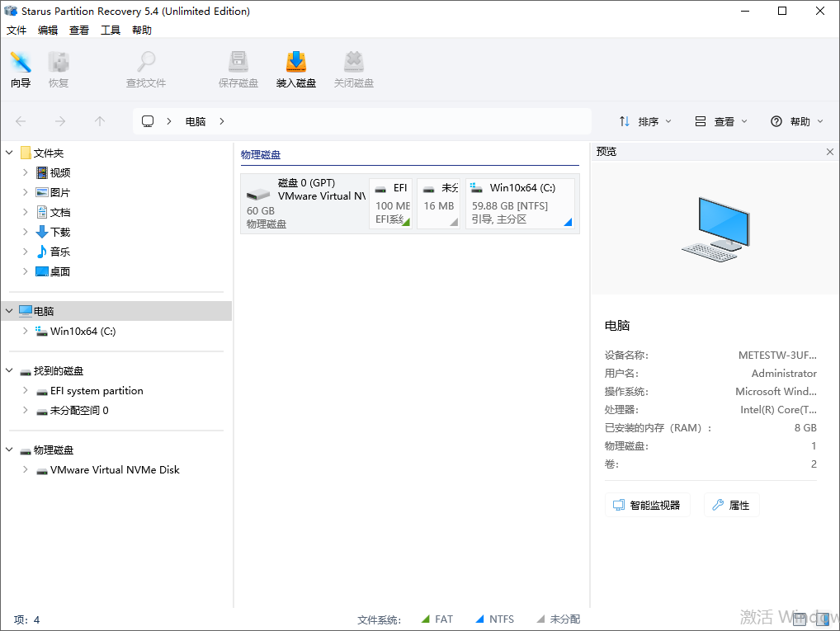Collapse the 找到的磁盘 group
The height and width of the screenshot is (631, 840).
pyautogui.click(x=9, y=370)
